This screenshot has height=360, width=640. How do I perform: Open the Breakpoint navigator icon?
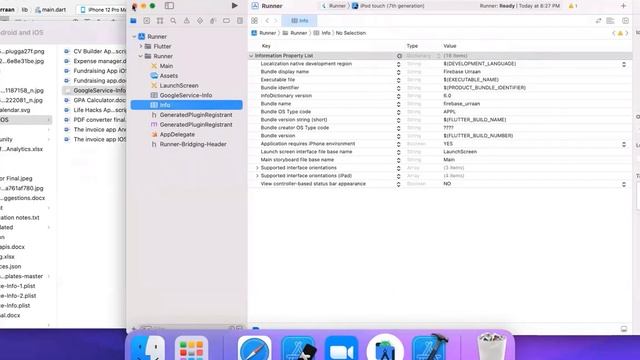point(226,21)
